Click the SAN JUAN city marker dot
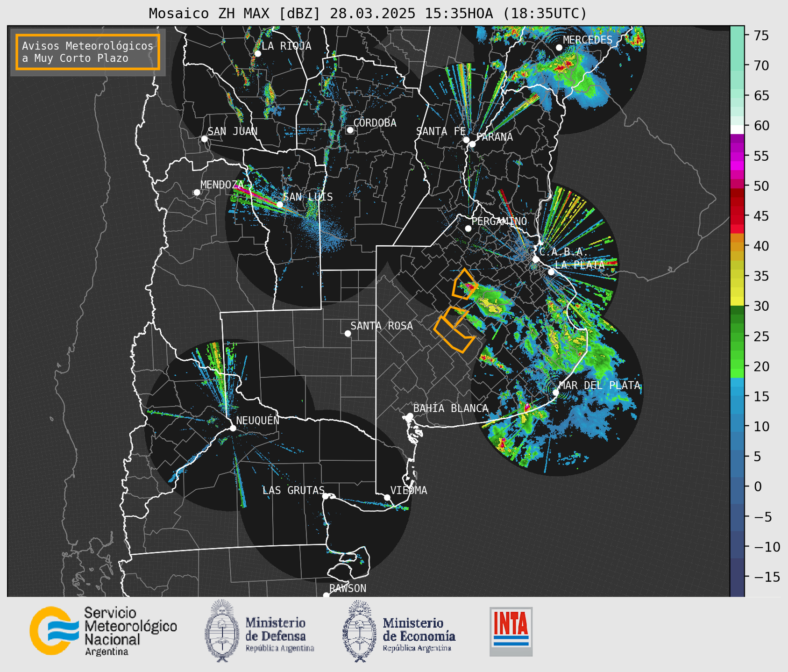 tap(204, 139)
